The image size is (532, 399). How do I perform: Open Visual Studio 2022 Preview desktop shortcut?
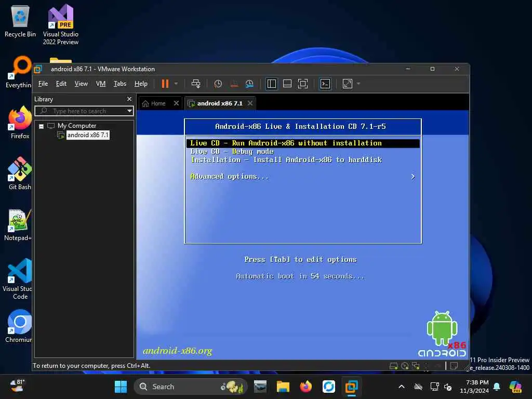click(61, 25)
